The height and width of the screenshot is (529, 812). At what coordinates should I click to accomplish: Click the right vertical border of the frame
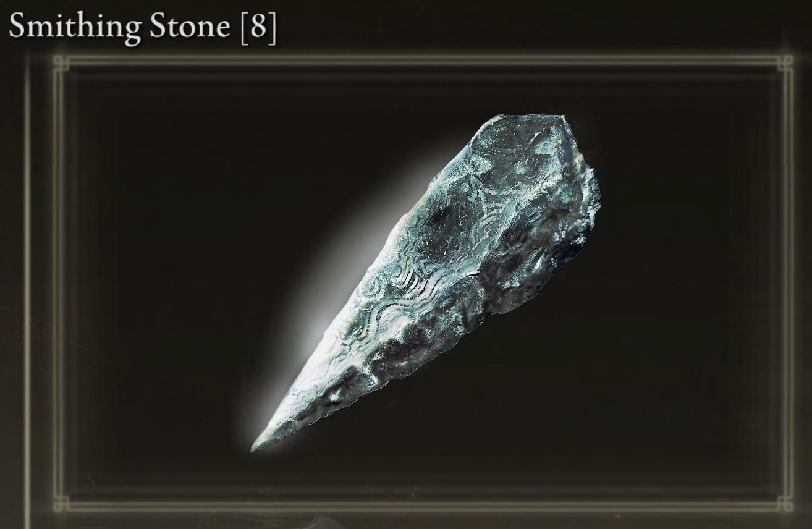[786, 282]
